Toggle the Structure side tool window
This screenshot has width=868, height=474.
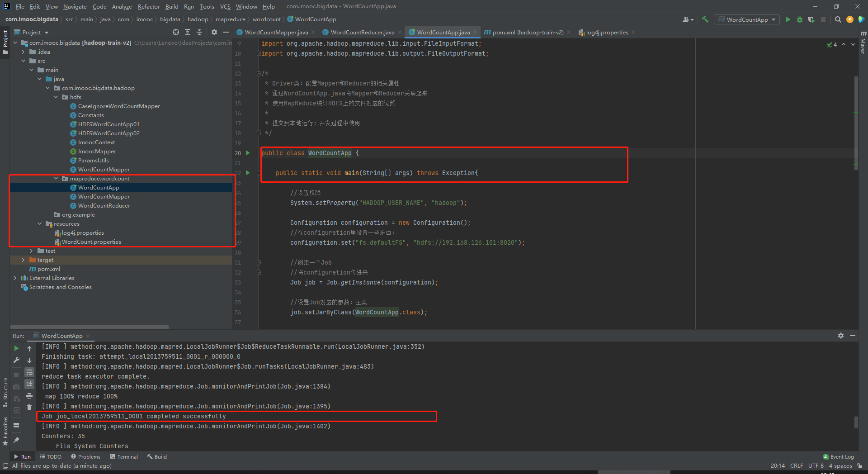click(x=5, y=392)
